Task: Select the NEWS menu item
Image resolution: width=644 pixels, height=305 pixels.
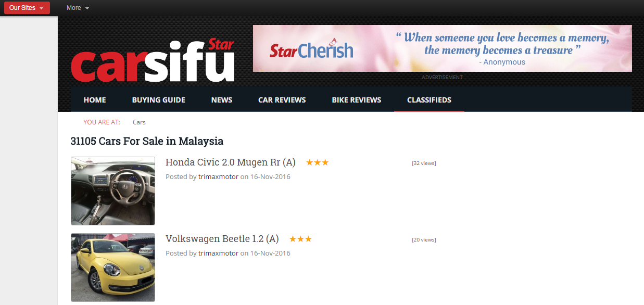Action: coord(222,100)
